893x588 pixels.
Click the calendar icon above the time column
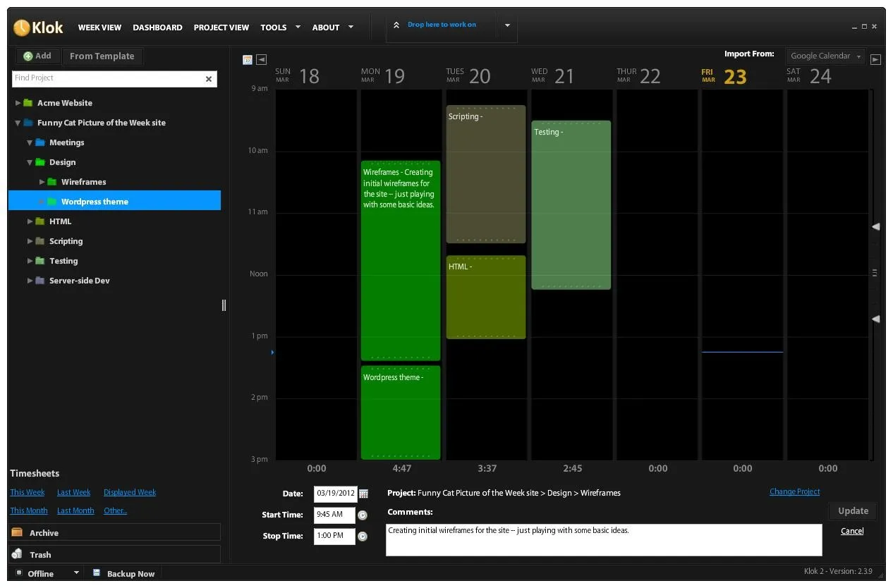click(x=247, y=59)
